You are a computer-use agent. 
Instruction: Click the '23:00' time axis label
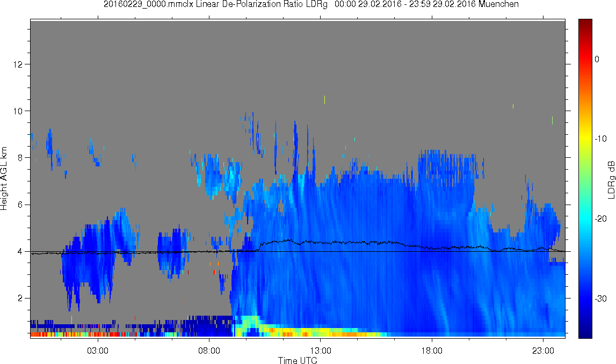543,351
